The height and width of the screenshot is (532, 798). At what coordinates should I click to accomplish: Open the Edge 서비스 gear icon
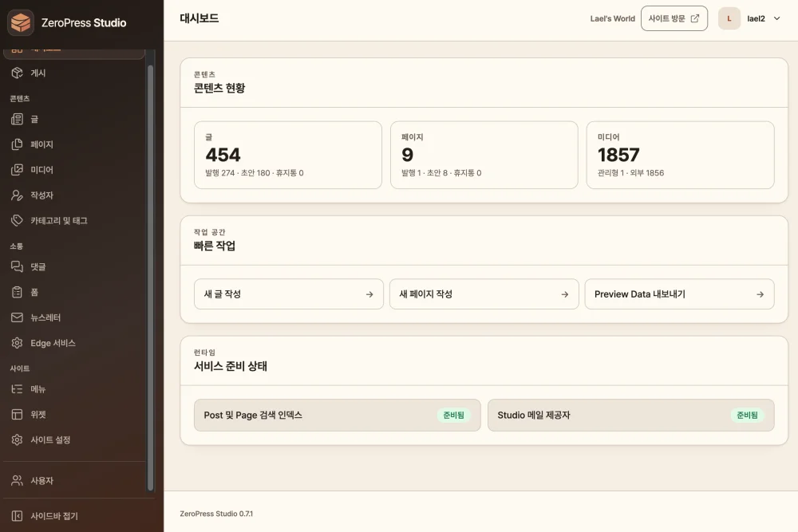[x=17, y=343]
